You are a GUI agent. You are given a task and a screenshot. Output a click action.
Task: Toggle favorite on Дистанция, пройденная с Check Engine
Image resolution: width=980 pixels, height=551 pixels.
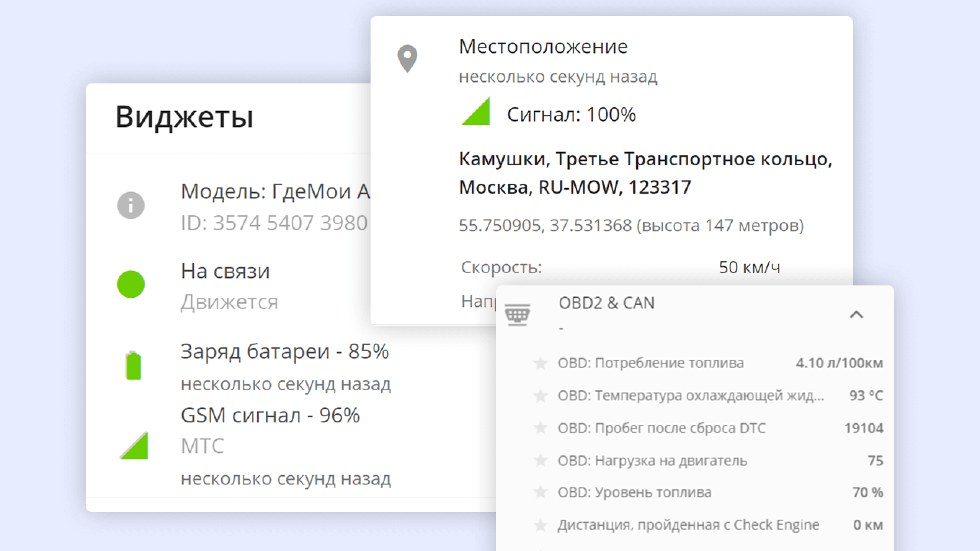pos(541,525)
